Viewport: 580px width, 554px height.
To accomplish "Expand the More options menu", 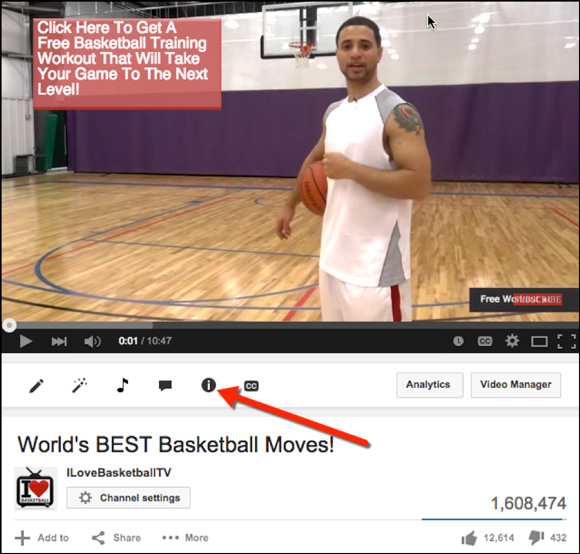I will point(185,538).
